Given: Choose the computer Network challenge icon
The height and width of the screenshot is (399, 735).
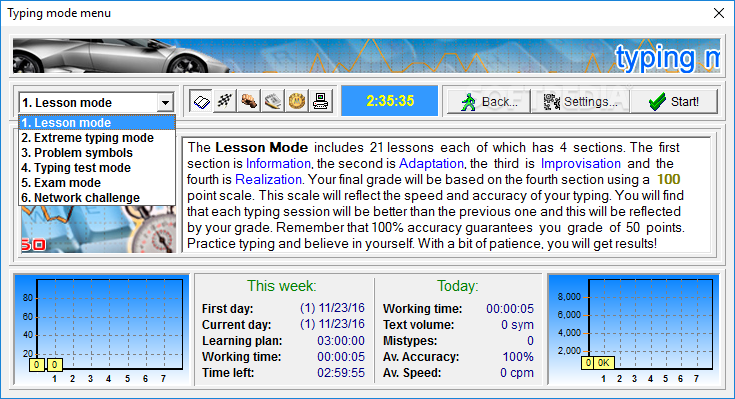Looking at the screenshot, I should [321, 101].
